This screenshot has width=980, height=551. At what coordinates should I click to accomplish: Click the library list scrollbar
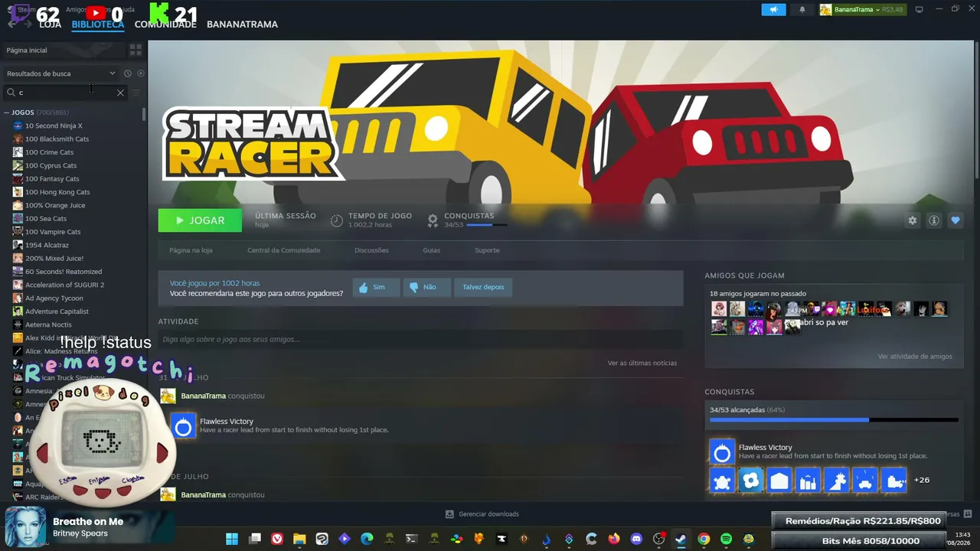(144, 114)
